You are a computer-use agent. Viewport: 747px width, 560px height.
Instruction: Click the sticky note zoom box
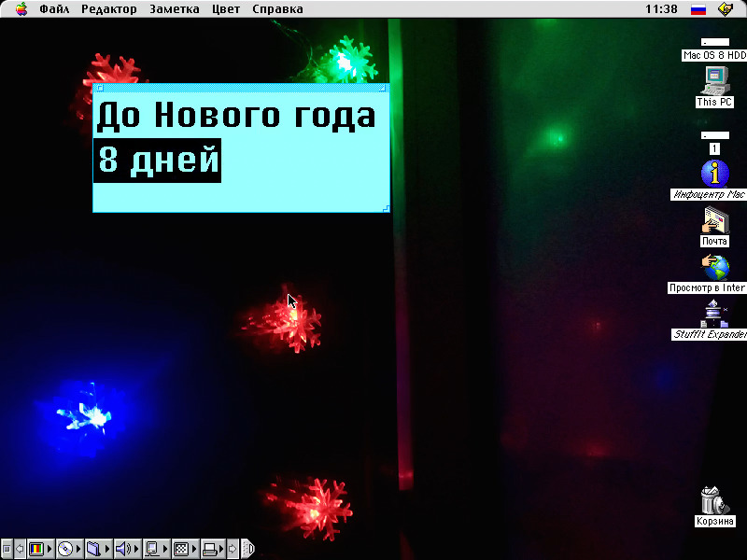[x=382, y=88]
